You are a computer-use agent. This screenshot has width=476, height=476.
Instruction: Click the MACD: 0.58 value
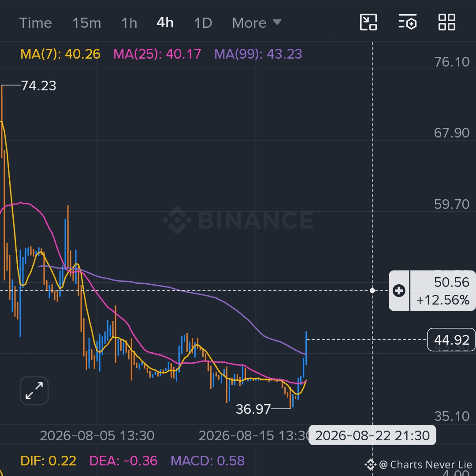(x=207, y=461)
